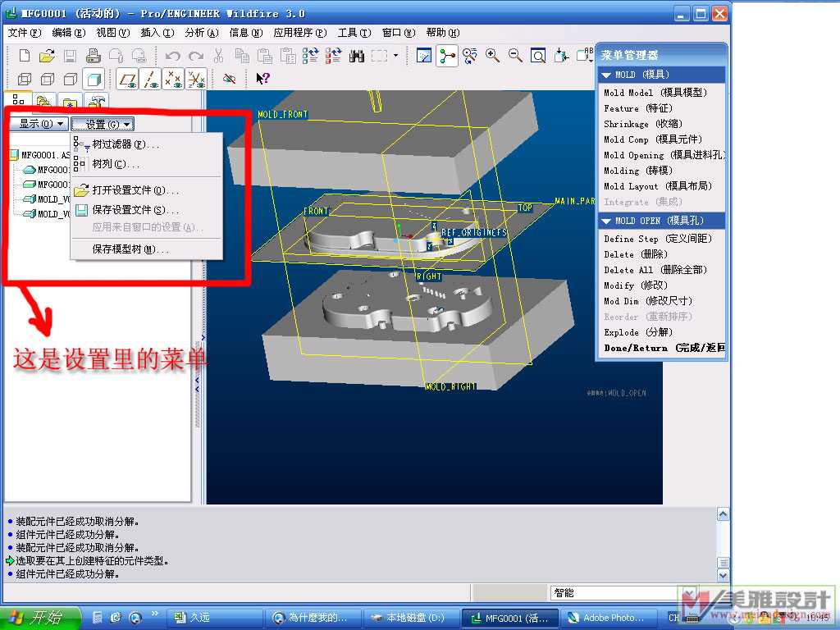Click Shrinkage (收缩) in the menu manager
Screen dimensions: 840x630
[643, 124]
